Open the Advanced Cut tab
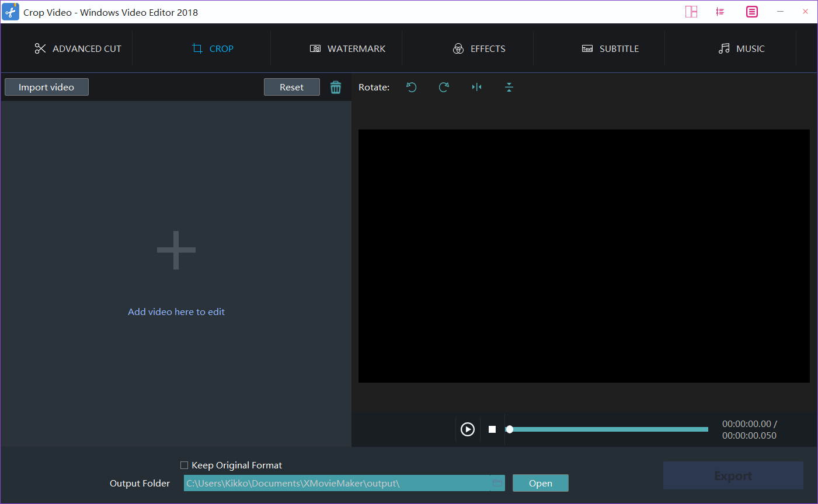 78,48
